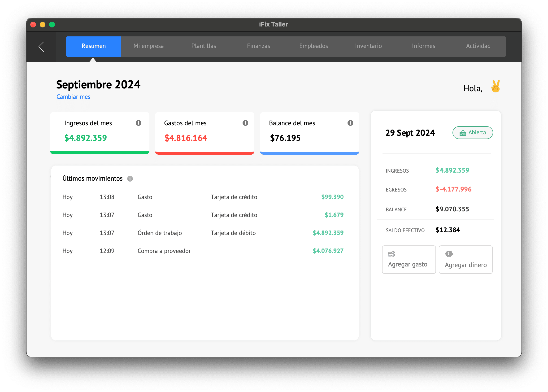This screenshot has width=548, height=392.
Task: Open info icon for Gastos del mes
Action: 245,123
